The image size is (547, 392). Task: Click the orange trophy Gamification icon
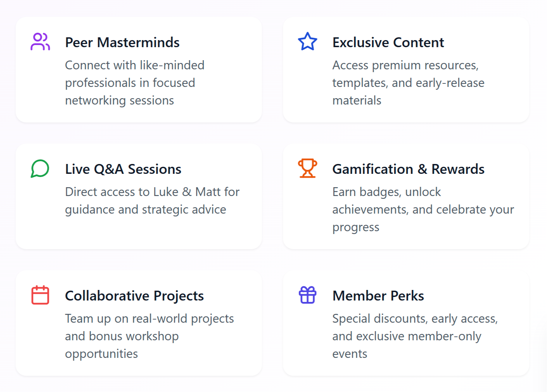[307, 168]
